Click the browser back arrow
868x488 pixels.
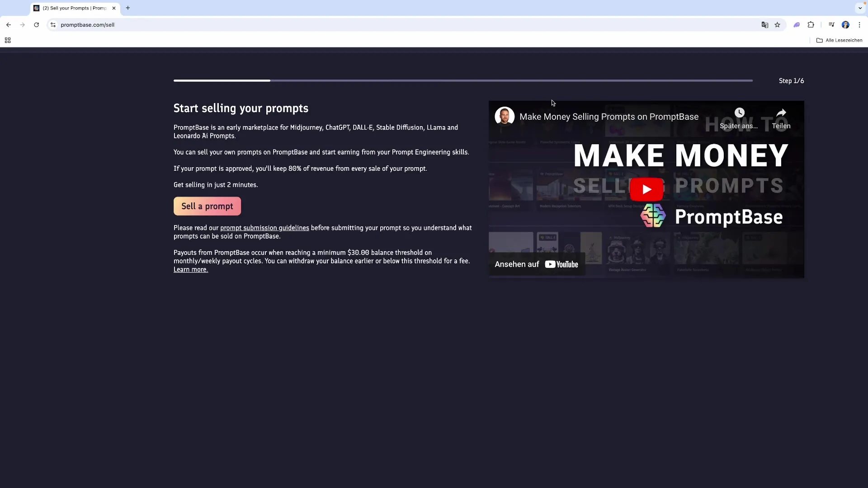(9, 25)
